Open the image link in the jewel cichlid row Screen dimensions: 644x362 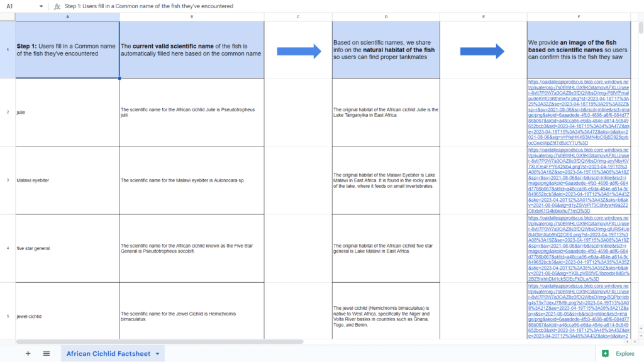[579, 311]
